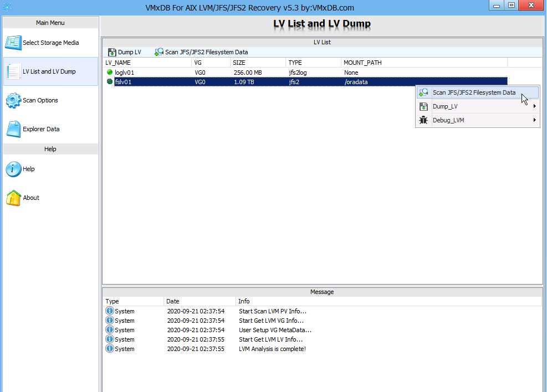The image size is (547, 392).
Task: Click the blue Help info icon
Action: tap(13, 169)
